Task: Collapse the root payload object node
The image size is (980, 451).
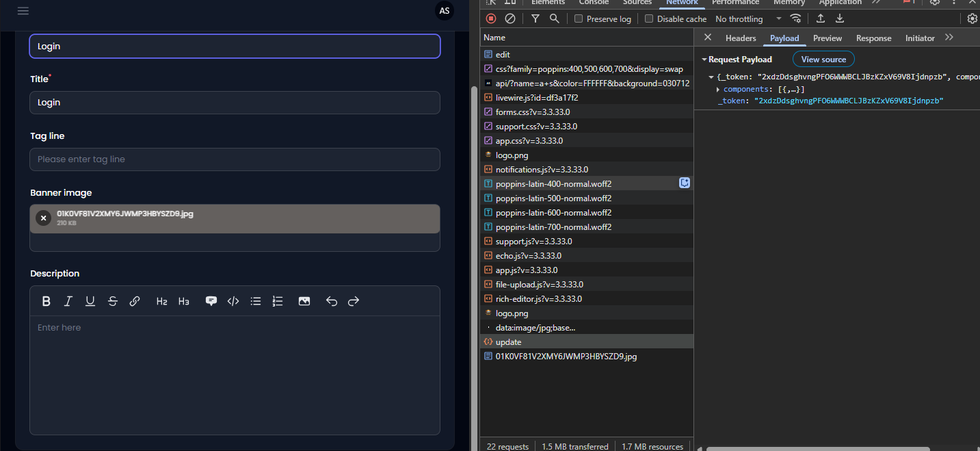Action: [711, 77]
